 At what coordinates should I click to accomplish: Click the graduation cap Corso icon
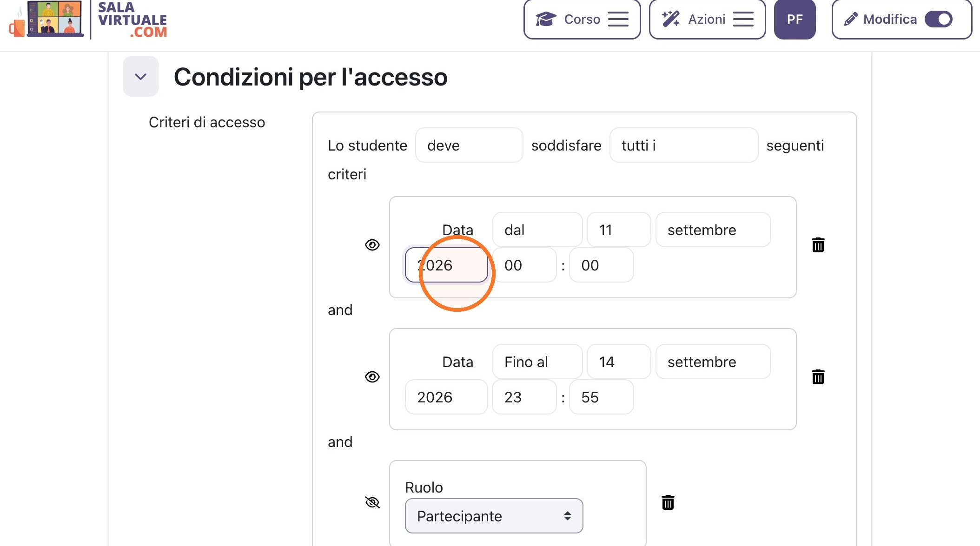546,19
